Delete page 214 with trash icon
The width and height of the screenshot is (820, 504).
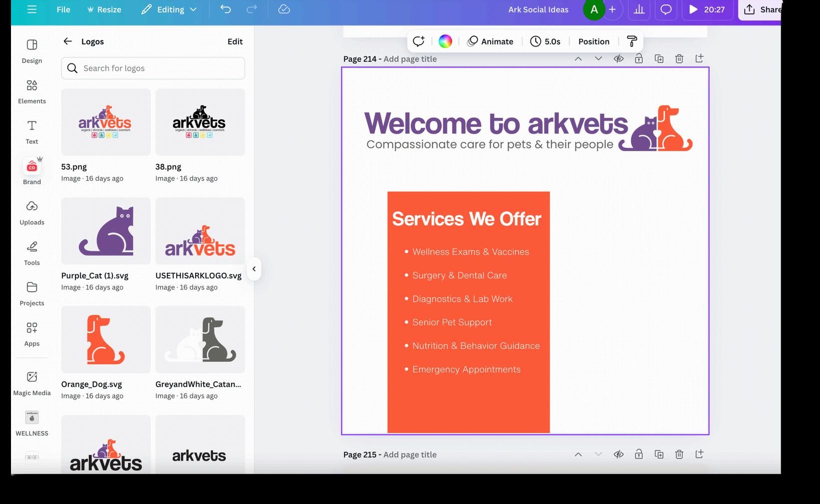click(x=679, y=59)
